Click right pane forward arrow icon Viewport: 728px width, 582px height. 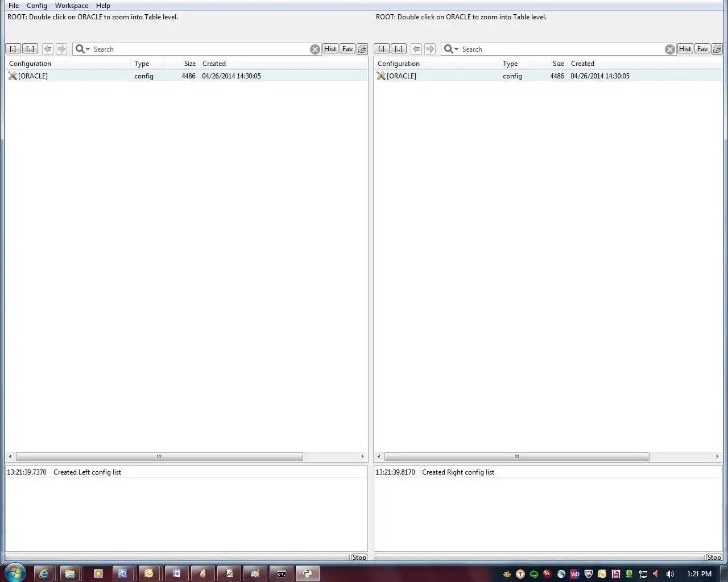click(430, 49)
